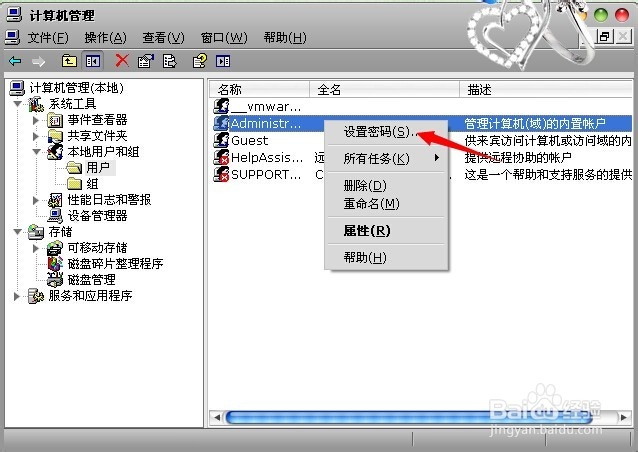Choose 设置密码(S) from context menu
Viewport: 638px width, 452px height.
point(387,132)
